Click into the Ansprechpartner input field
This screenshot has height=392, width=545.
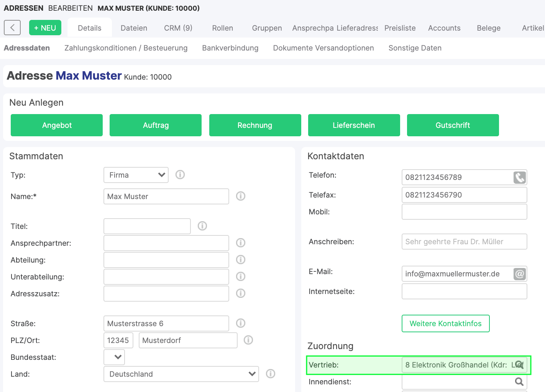166,243
